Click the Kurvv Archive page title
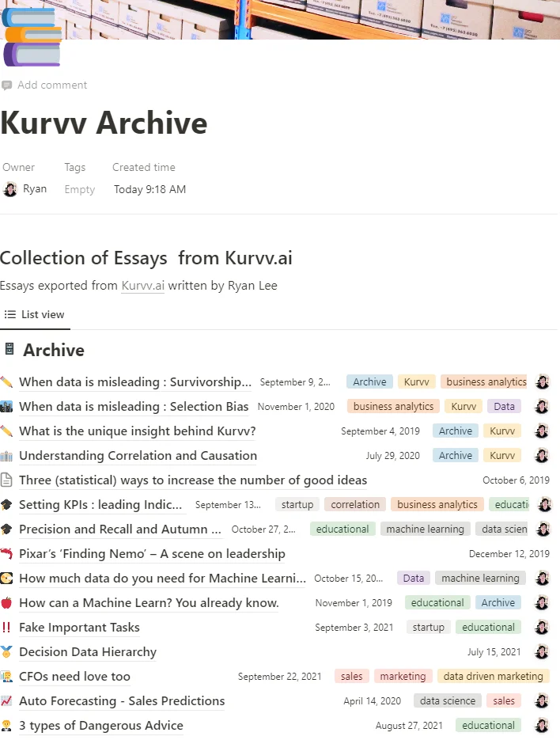 [x=104, y=123]
